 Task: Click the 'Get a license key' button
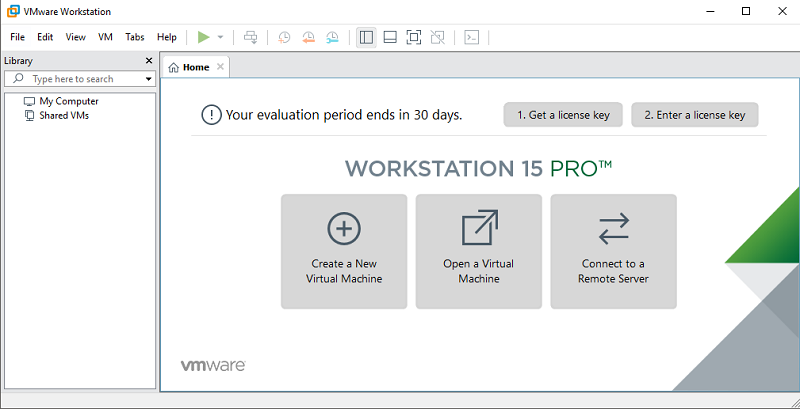click(x=563, y=115)
